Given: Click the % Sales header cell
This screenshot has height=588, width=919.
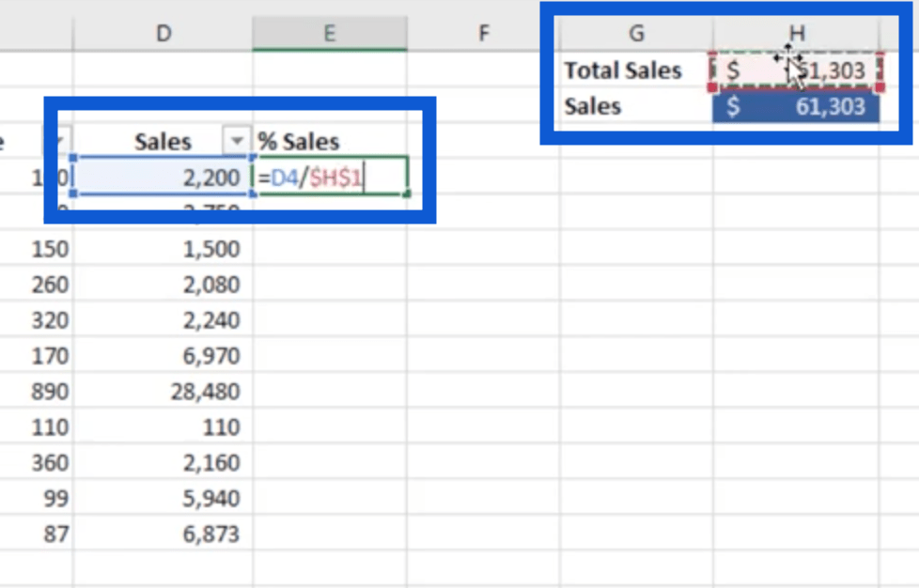Looking at the screenshot, I should [x=330, y=141].
